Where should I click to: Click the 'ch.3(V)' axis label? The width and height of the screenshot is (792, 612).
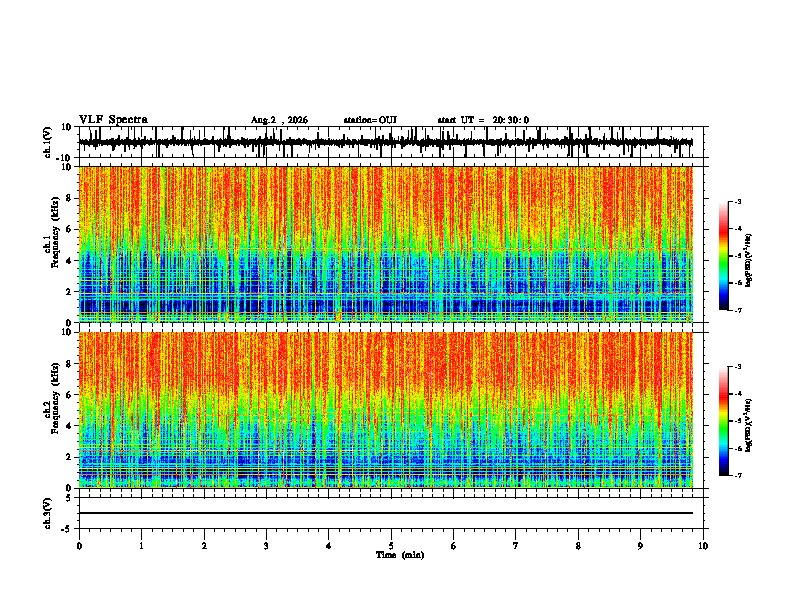pyautogui.click(x=48, y=513)
